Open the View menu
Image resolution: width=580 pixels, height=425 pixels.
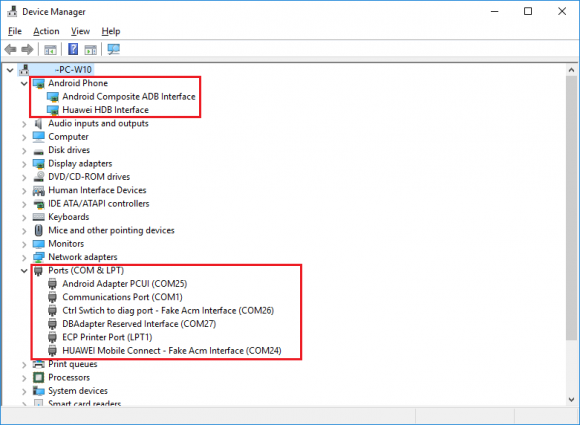point(80,31)
